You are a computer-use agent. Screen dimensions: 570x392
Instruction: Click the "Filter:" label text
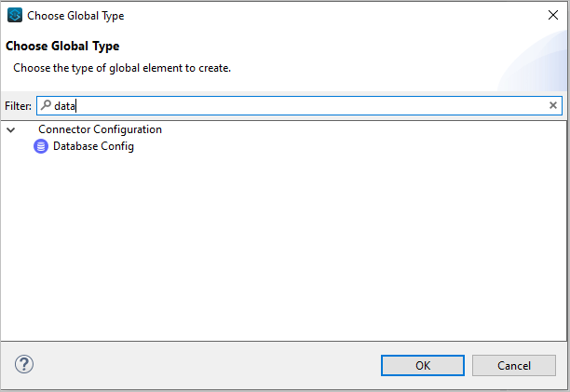pyautogui.click(x=18, y=106)
